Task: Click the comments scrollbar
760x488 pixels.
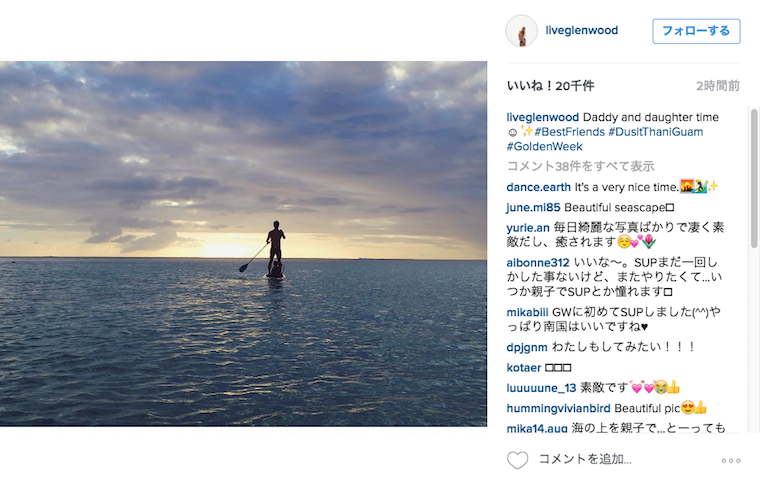Action: coord(754,178)
